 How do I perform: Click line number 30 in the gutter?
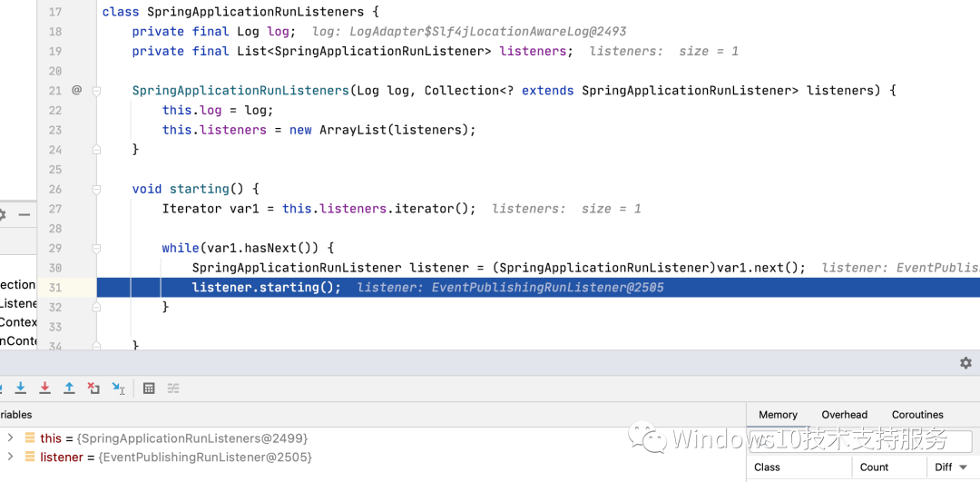(x=54, y=268)
